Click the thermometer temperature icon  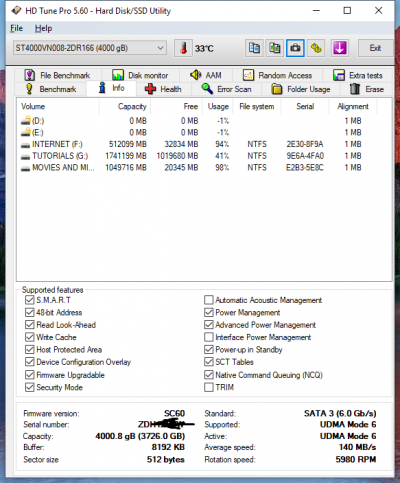pyautogui.click(x=183, y=48)
